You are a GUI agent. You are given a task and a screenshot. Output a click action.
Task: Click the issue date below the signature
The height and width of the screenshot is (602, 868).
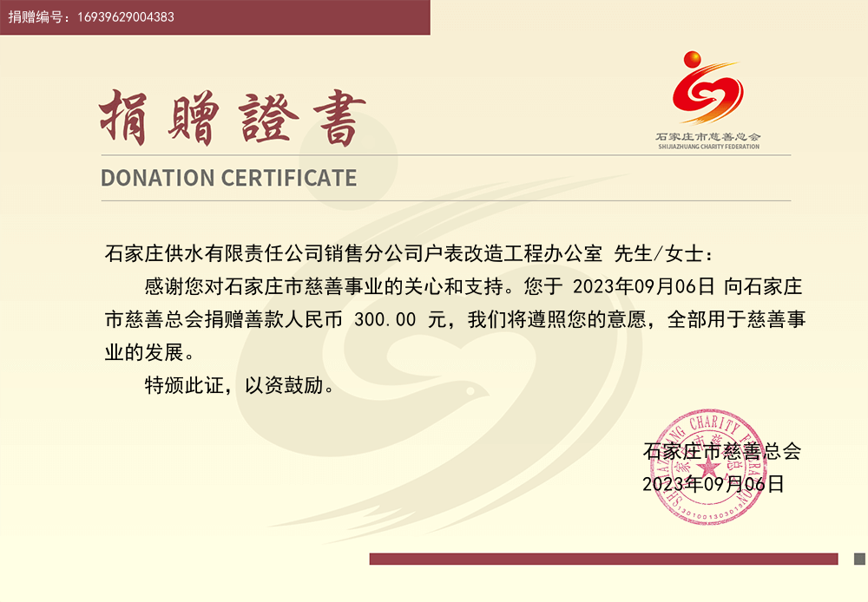pos(713,484)
